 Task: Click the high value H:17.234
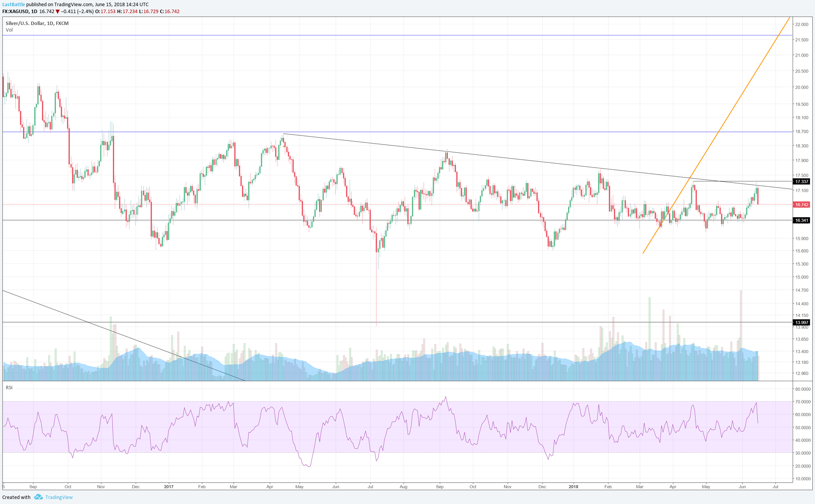click(127, 12)
